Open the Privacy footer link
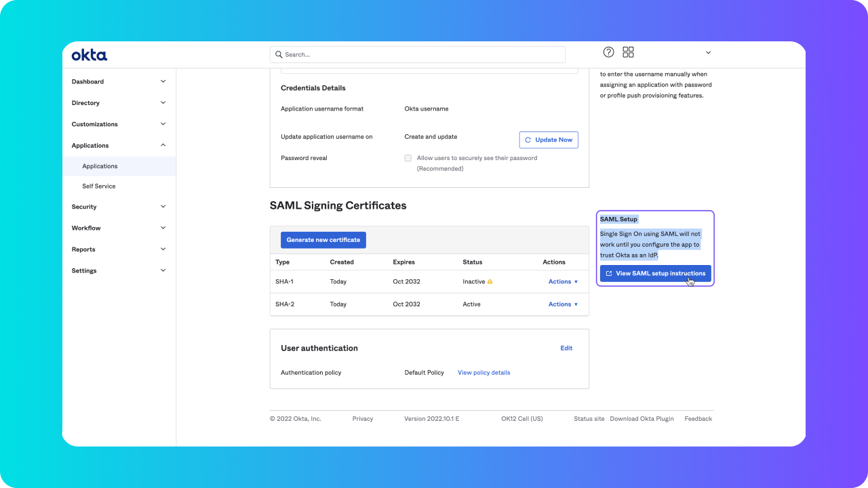 pyautogui.click(x=363, y=419)
